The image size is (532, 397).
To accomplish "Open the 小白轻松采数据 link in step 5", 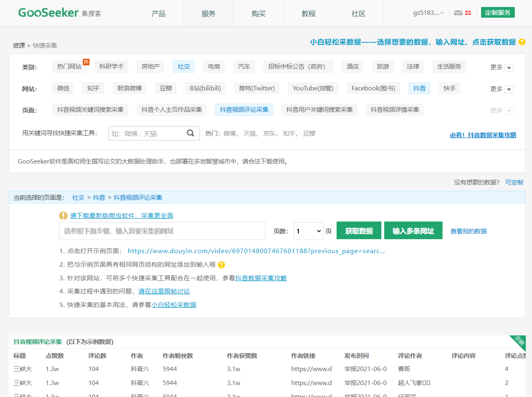I will [x=174, y=305].
